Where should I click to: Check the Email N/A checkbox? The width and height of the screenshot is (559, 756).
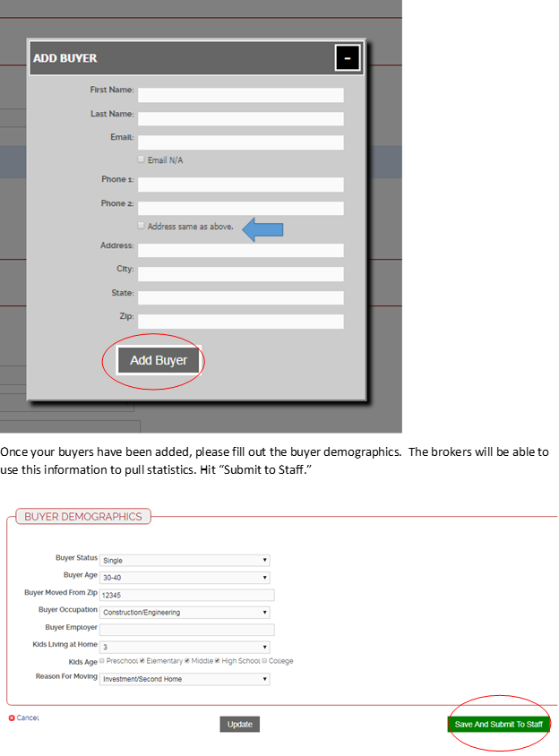142,159
